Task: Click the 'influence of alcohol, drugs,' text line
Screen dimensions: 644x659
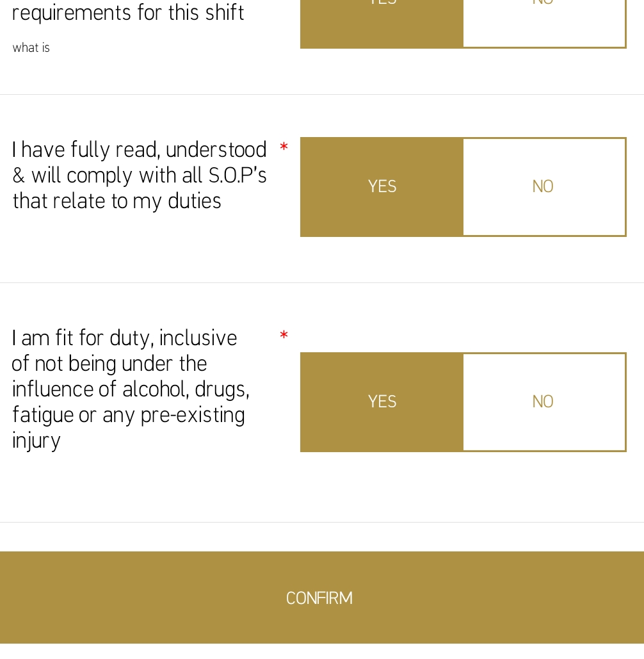Action: pos(131,389)
